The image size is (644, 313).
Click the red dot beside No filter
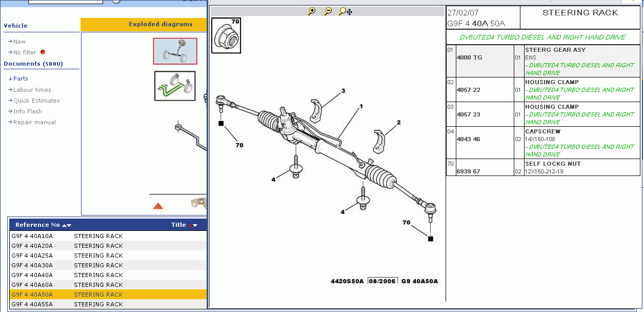click(43, 52)
